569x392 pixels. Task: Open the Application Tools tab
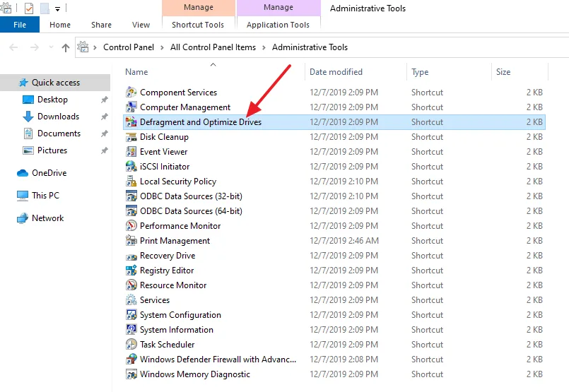tap(278, 25)
